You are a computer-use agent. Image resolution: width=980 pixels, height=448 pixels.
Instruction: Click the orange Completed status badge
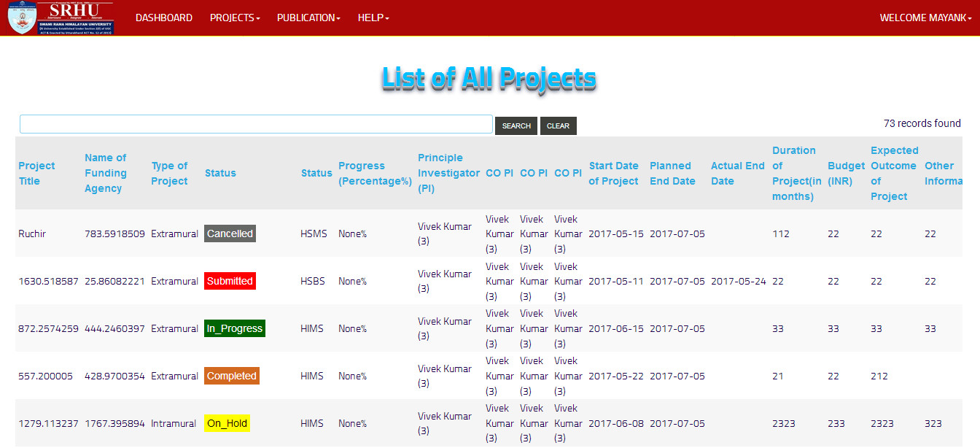tap(232, 376)
